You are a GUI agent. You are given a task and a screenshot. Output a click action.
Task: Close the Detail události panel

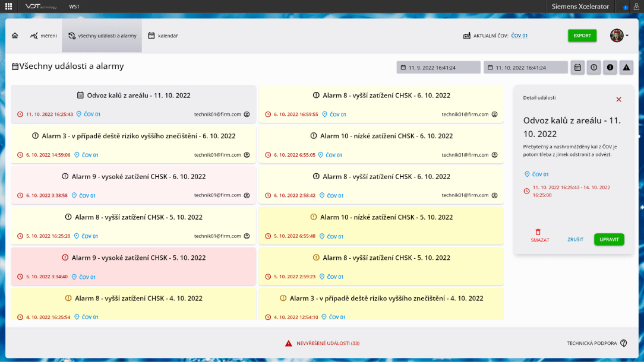point(618,100)
